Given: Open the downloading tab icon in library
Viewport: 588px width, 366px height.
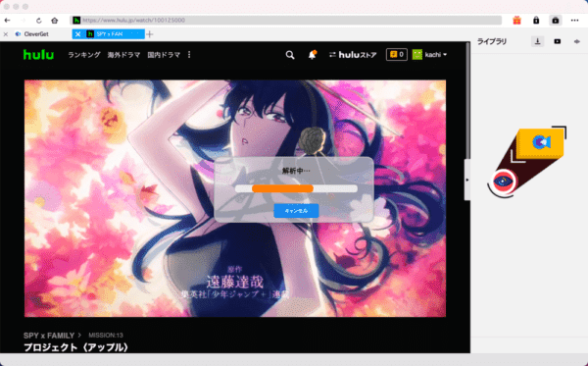Looking at the screenshot, I should pyautogui.click(x=537, y=41).
